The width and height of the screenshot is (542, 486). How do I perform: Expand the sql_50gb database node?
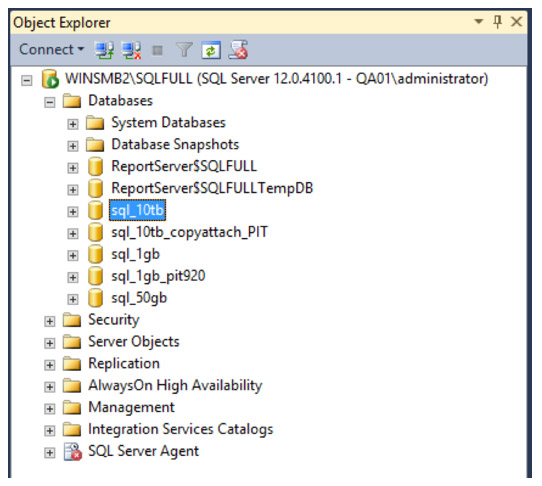pyautogui.click(x=73, y=299)
